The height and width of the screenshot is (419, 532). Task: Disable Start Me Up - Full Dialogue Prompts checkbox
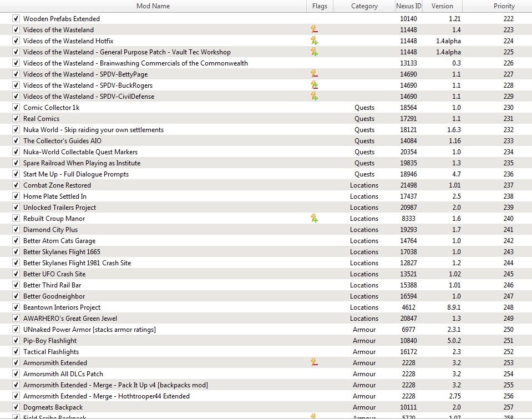(16, 174)
